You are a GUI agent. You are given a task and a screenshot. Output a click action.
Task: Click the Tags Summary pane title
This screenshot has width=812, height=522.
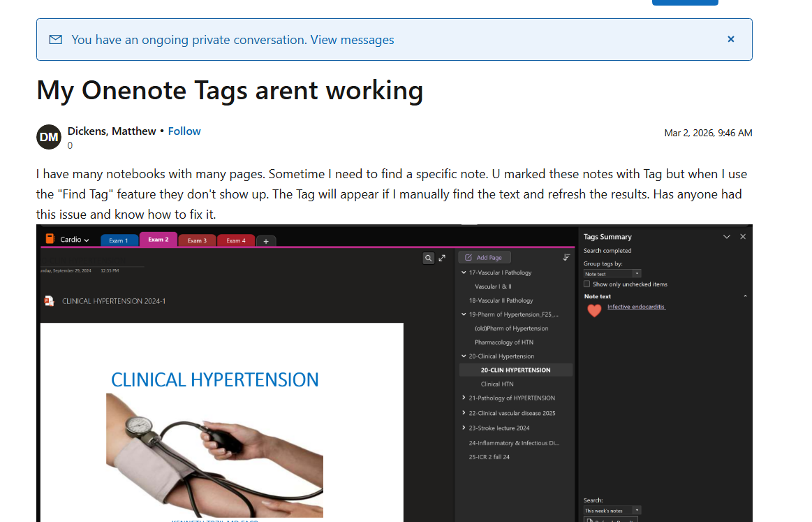click(x=607, y=237)
